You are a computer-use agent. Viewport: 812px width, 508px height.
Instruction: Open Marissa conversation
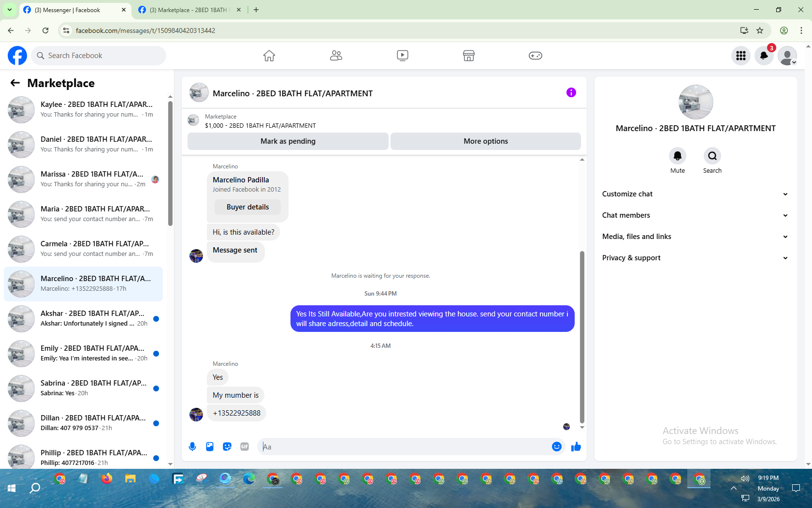[x=84, y=179]
